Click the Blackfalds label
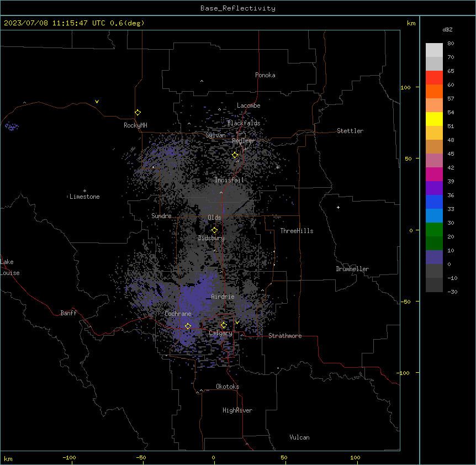The width and height of the screenshot is (476, 465). [x=244, y=123]
